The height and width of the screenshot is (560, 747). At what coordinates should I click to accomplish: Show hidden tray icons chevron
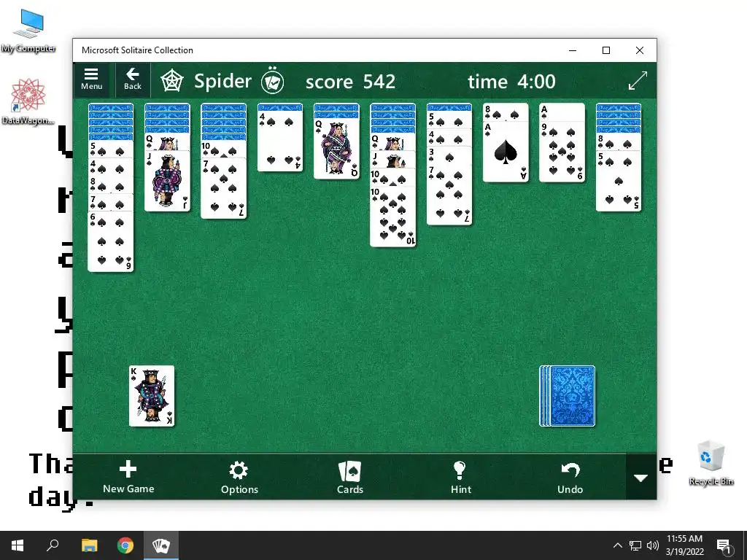[x=617, y=545]
